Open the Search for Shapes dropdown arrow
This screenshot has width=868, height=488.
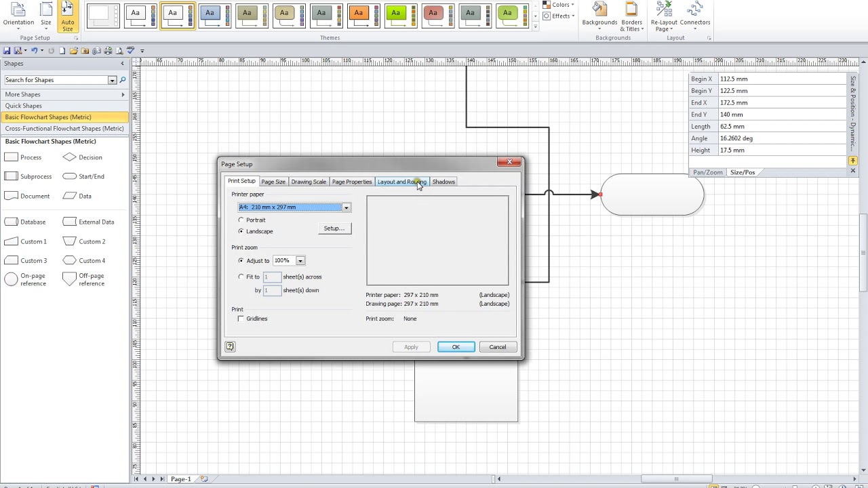pos(113,80)
